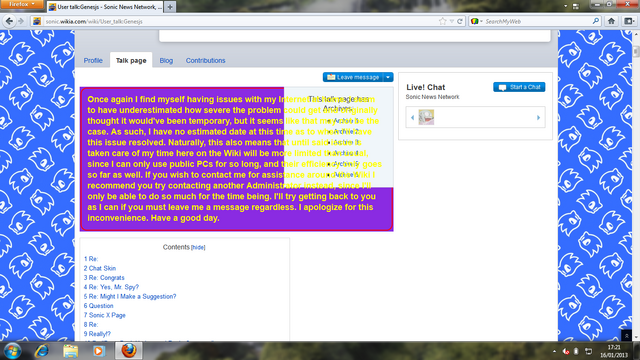Screen dimensions: 640x360
Task: Click the chat user avatar thumbnail
Action: click(426, 118)
